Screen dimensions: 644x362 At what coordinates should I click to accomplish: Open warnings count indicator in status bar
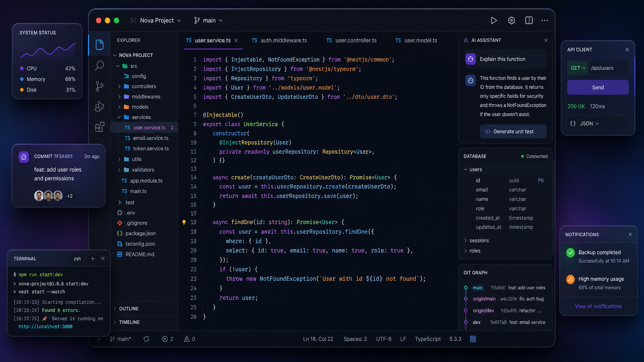tap(190, 339)
